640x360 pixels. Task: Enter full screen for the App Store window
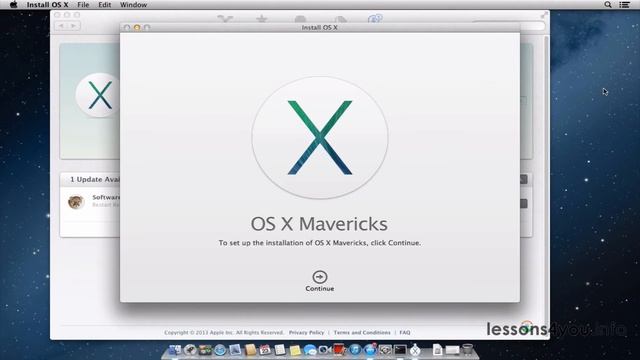pyautogui.click(x=544, y=15)
